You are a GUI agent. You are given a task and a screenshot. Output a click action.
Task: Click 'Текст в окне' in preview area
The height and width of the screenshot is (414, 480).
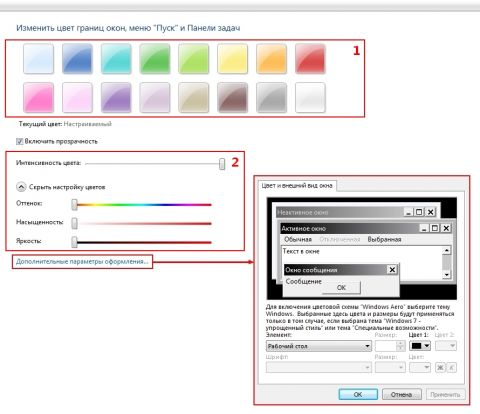pos(301,251)
